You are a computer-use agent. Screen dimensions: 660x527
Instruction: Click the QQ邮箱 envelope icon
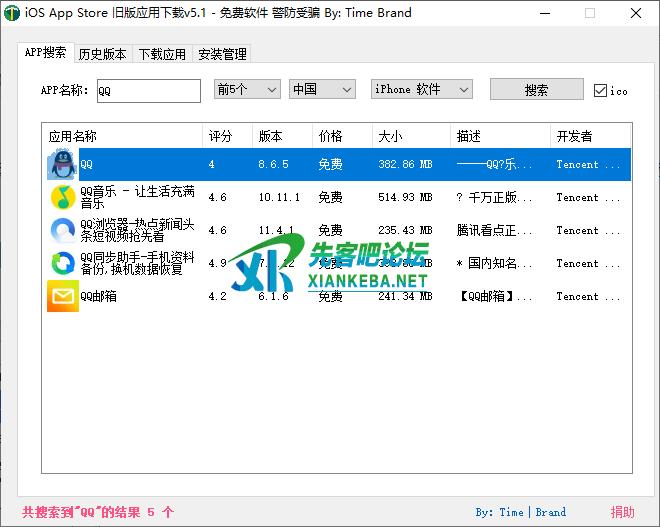(x=62, y=297)
